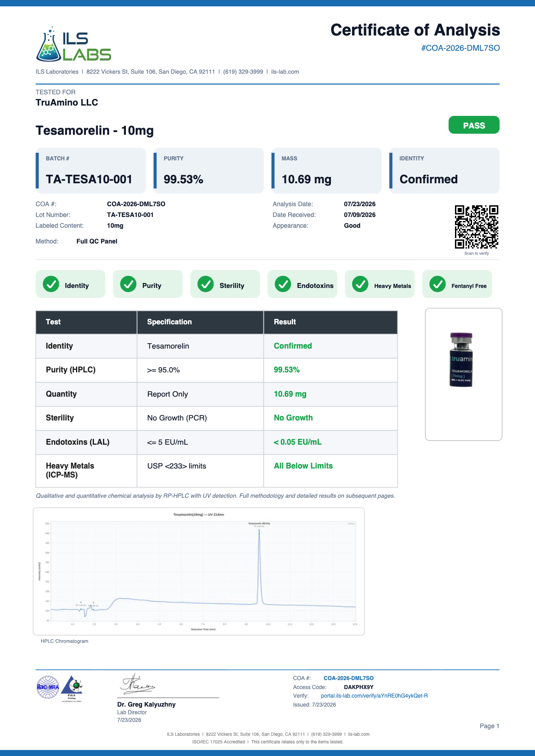This screenshot has width=535, height=756.
Task: Click ils-lab.com in the page footer
Action: click(x=359, y=734)
